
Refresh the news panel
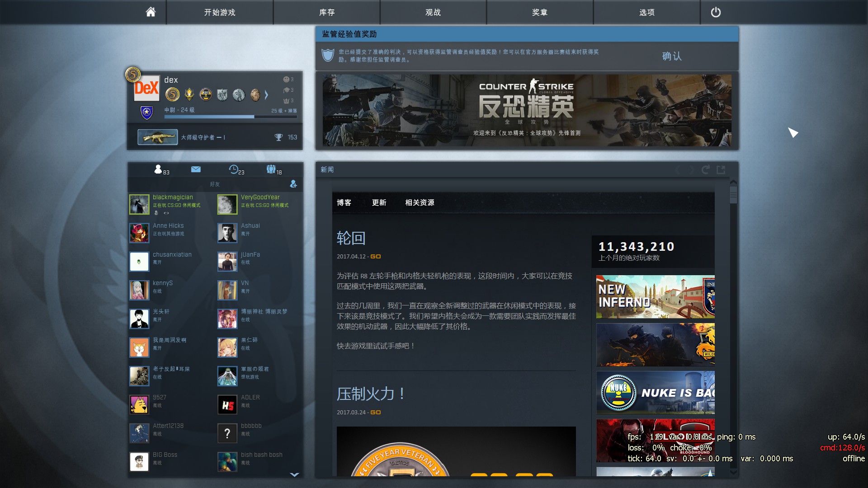(x=705, y=170)
